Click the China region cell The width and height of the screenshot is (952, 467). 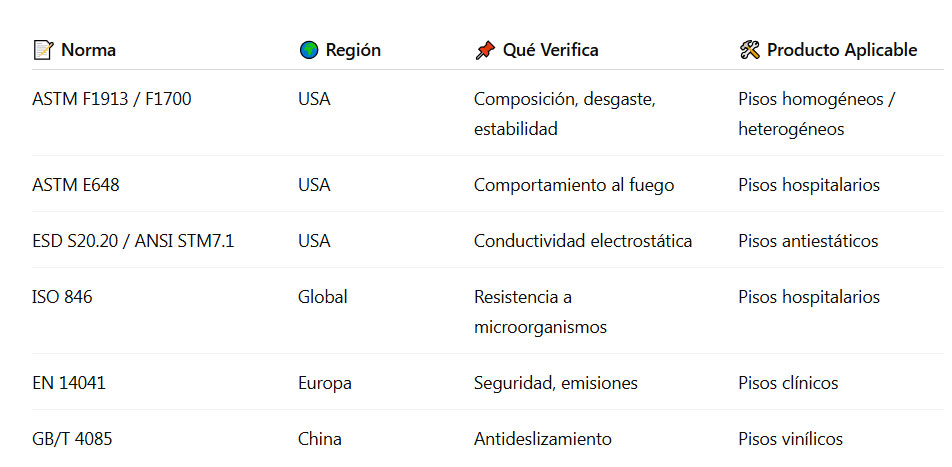point(320,439)
